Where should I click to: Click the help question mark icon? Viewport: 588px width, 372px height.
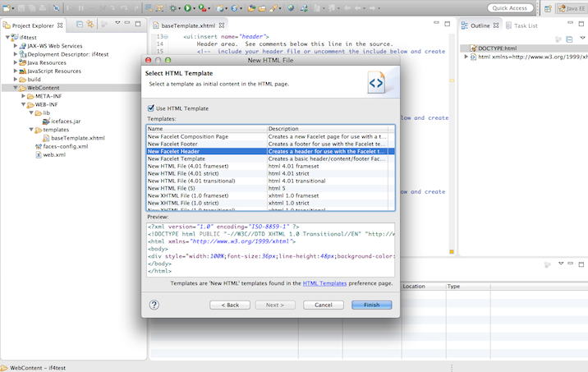[x=154, y=305]
